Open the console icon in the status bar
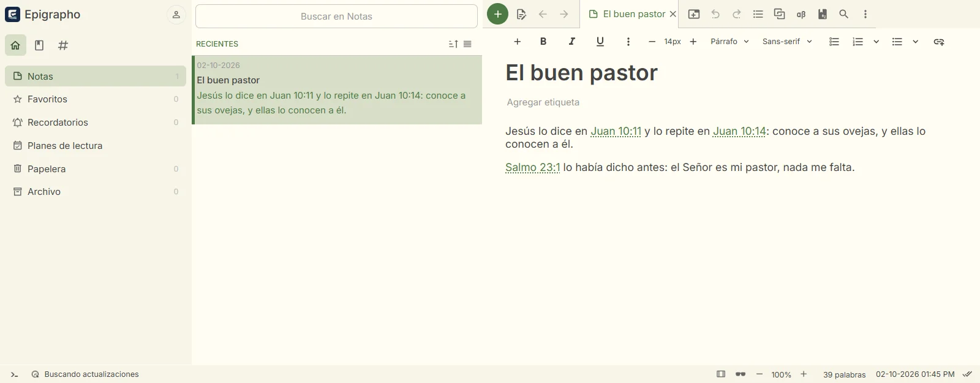This screenshot has height=383, width=980. tap(14, 374)
